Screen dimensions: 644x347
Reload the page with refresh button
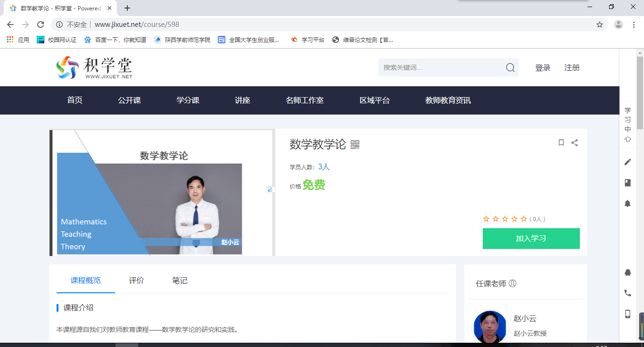pyautogui.click(x=41, y=25)
